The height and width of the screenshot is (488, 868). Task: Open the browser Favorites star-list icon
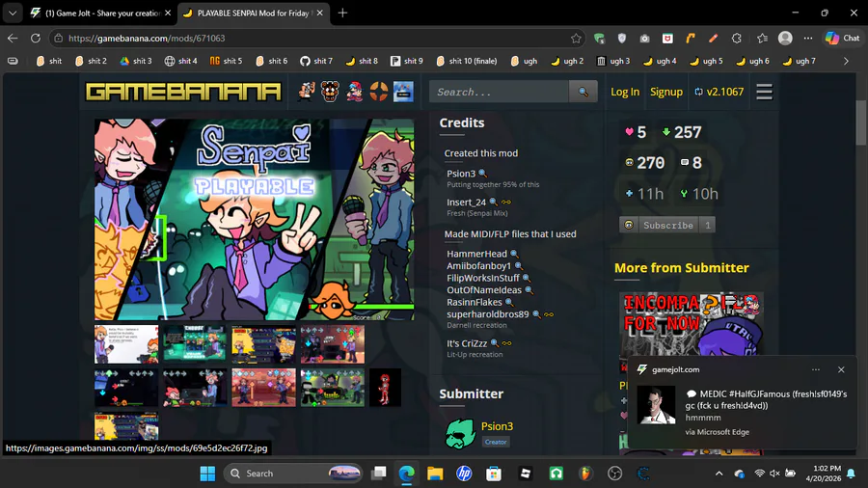click(762, 39)
